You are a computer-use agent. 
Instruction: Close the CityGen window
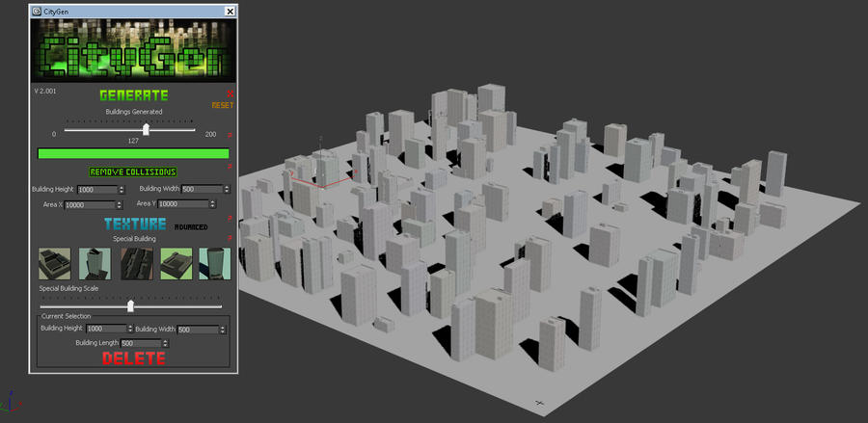pos(230,11)
